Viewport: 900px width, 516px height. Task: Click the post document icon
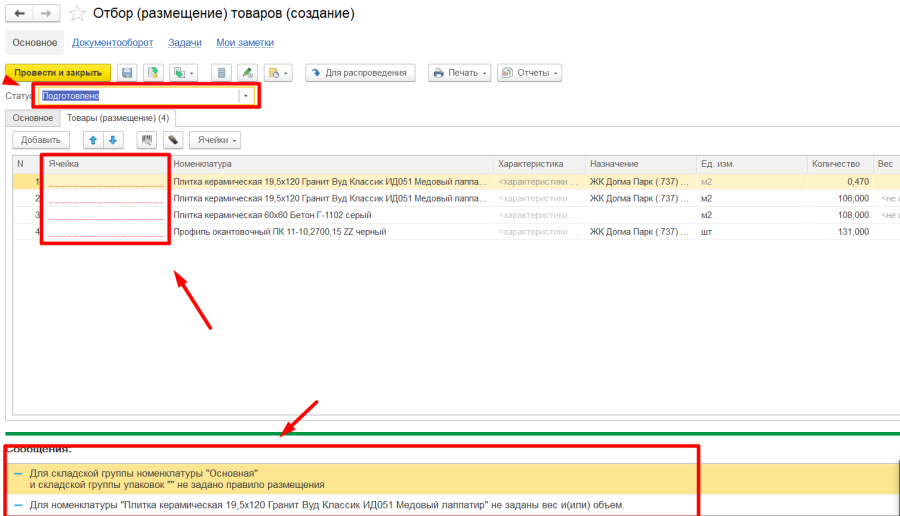[152, 73]
